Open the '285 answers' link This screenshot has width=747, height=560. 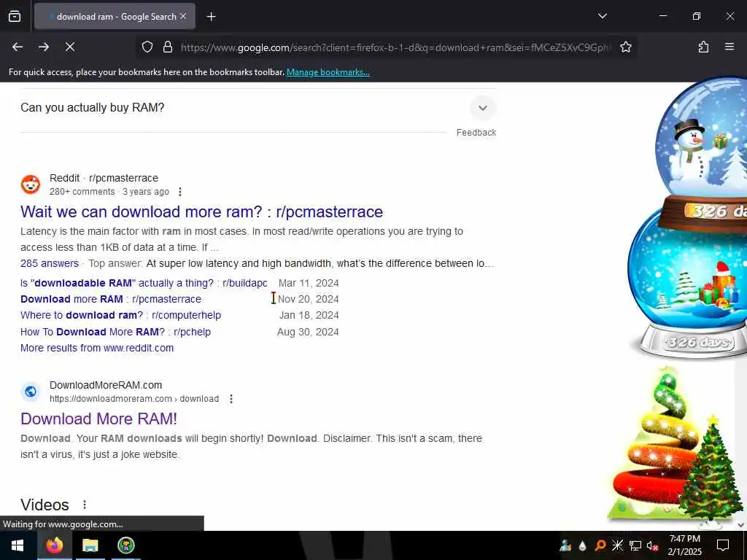[50, 263]
